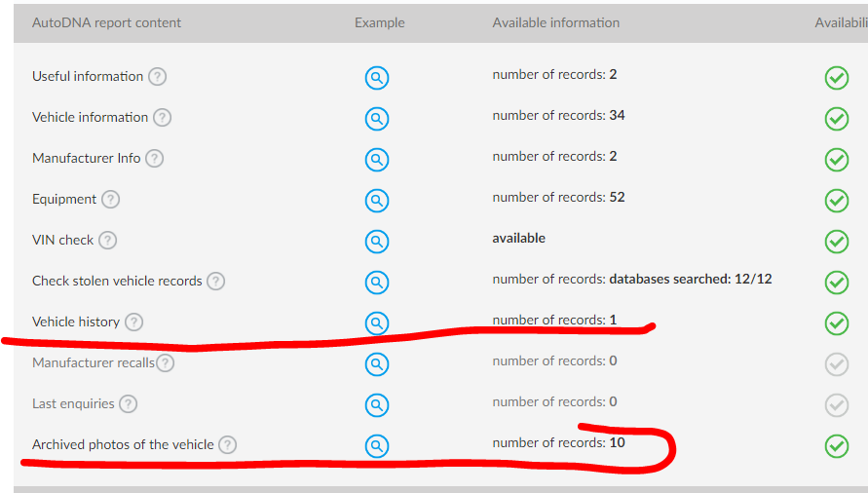Open the VIN check example magnifier
The height and width of the screenshot is (493, 868).
click(377, 242)
